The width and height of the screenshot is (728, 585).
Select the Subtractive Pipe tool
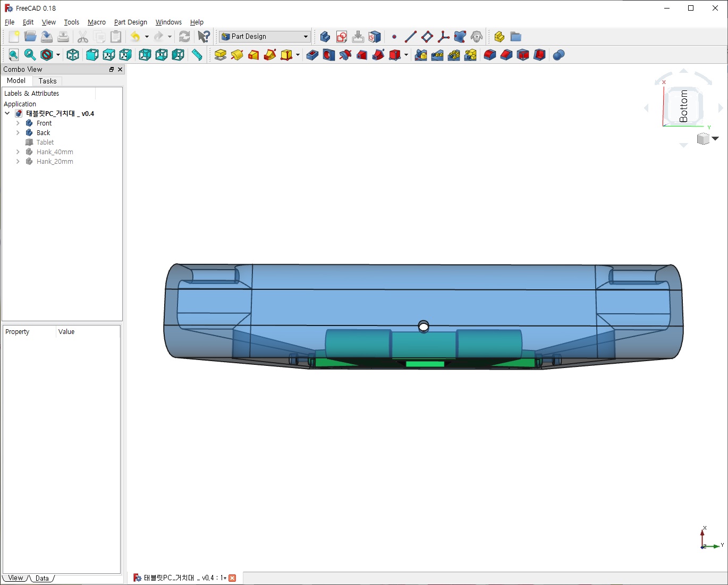(378, 55)
